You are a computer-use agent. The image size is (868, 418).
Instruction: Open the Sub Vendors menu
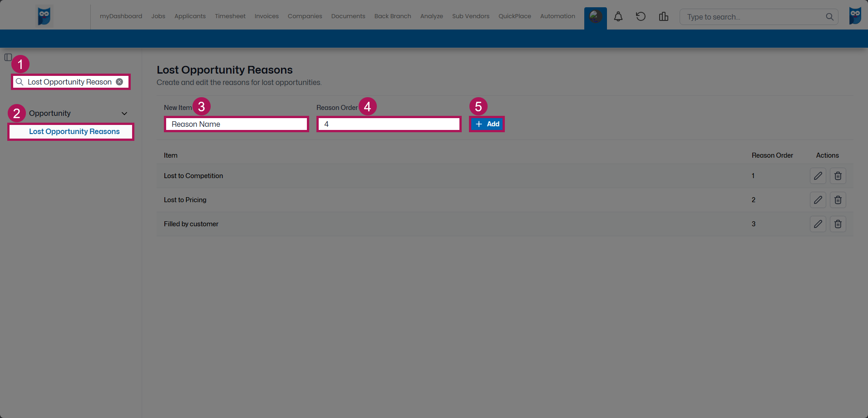tap(470, 16)
